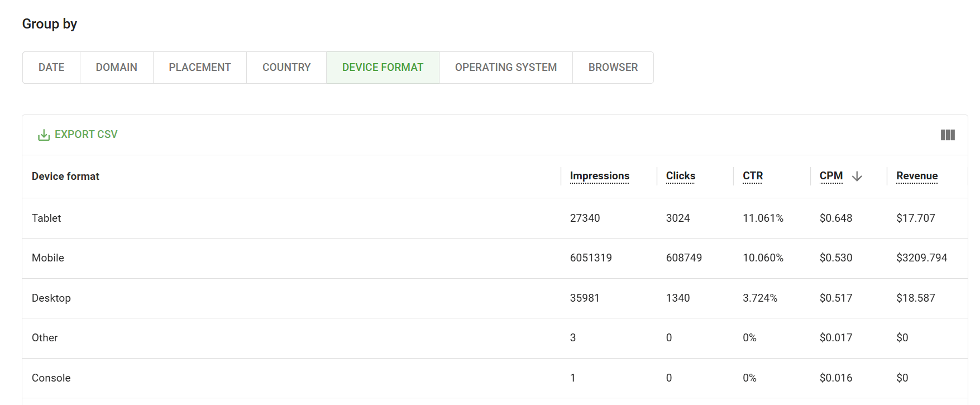Viewport: 980px width, 405px height.
Task: Select the Mobile row label
Action: tap(48, 258)
